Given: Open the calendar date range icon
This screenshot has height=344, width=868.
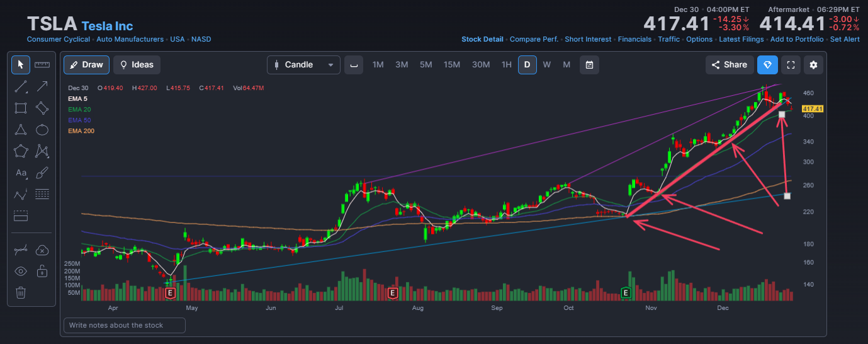Looking at the screenshot, I should 589,65.
